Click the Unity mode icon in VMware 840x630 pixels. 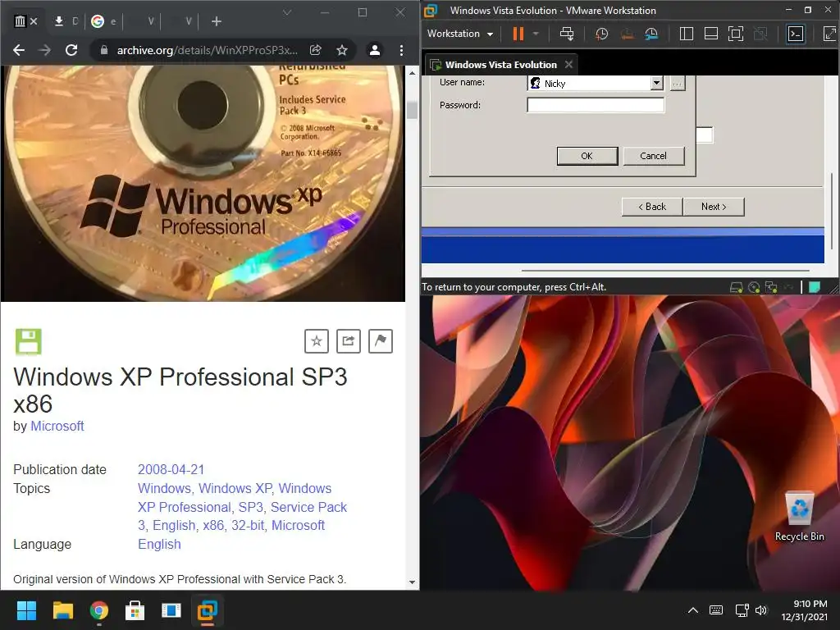pyautogui.click(x=760, y=34)
